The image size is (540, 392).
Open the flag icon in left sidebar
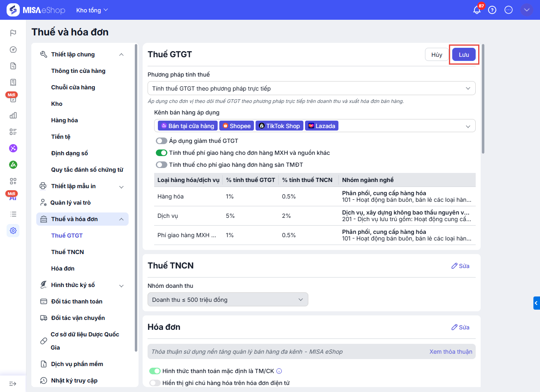click(x=13, y=33)
